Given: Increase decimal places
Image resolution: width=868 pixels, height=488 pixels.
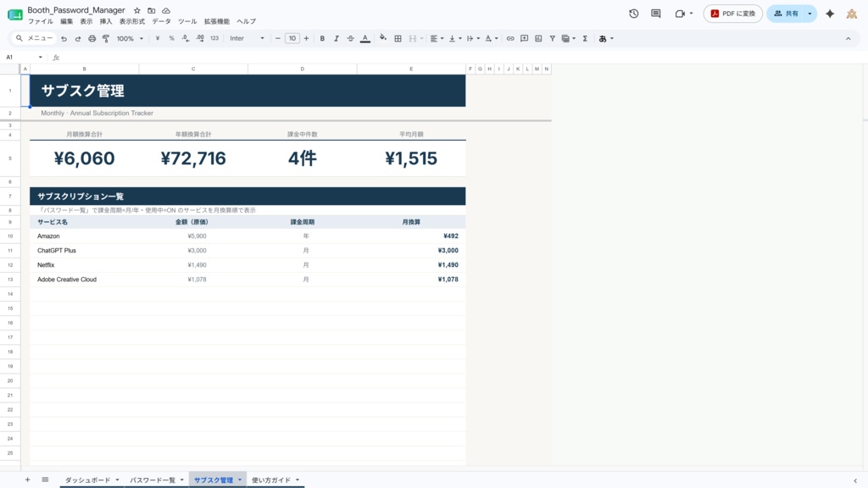Looking at the screenshot, I should click(200, 39).
